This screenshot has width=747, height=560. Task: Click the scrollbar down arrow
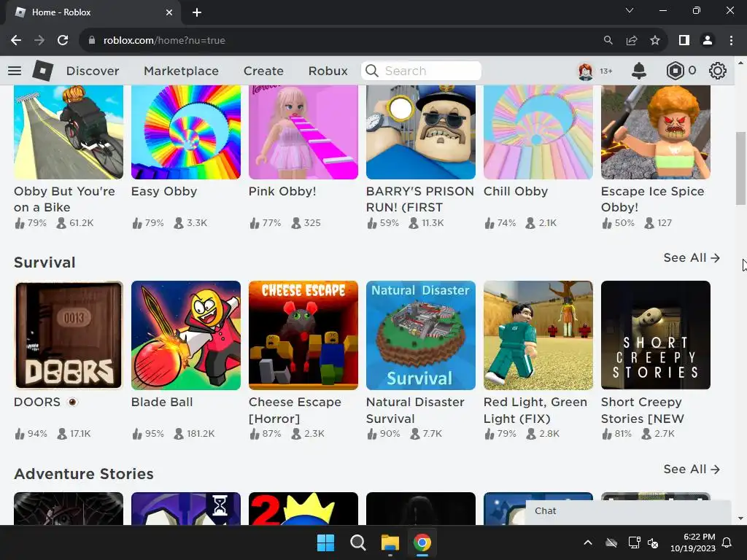click(x=741, y=518)
